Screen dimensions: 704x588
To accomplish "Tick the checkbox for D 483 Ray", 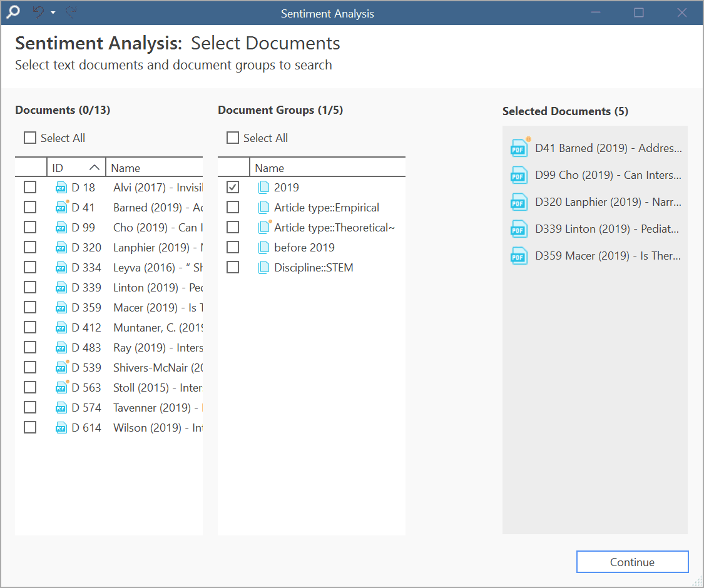I will point(30,347).
